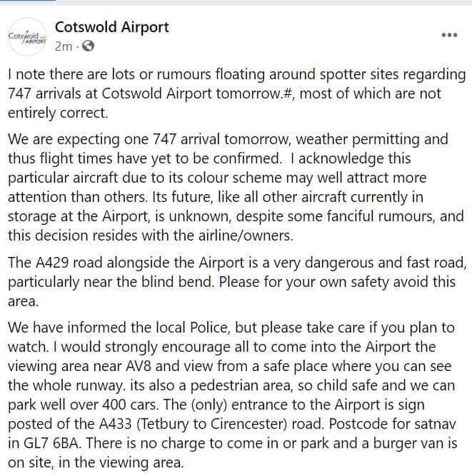Viewport: 472px width, 476px height.
Task: Open the Cotswold Airport page name link
Action: coord(112,27)
